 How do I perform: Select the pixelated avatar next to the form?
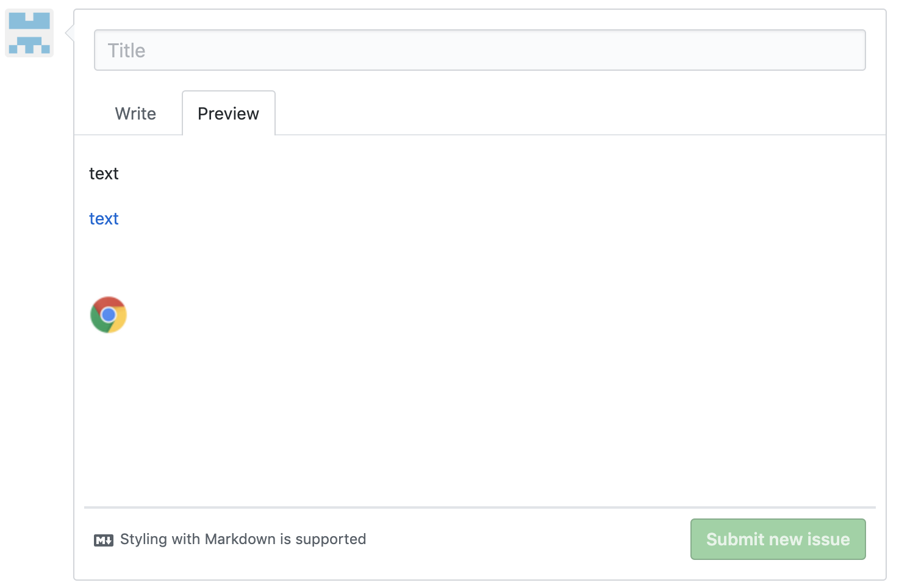click(29, 32)
